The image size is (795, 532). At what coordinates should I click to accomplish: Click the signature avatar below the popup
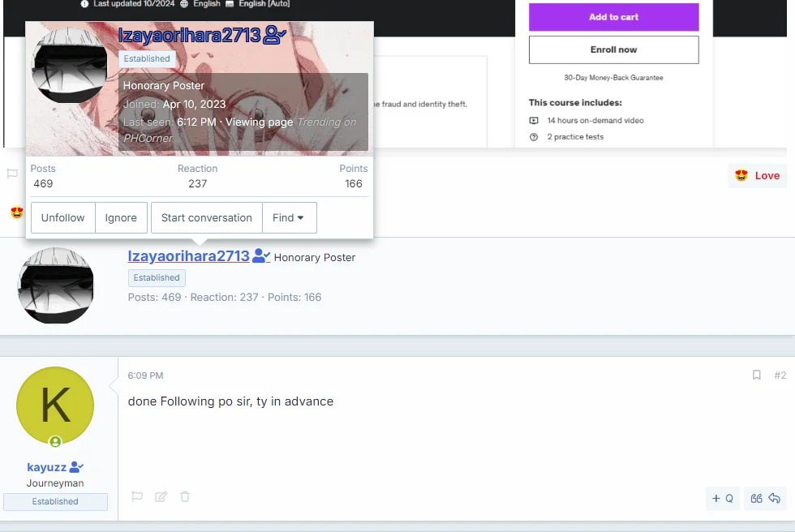pos(55,285)
